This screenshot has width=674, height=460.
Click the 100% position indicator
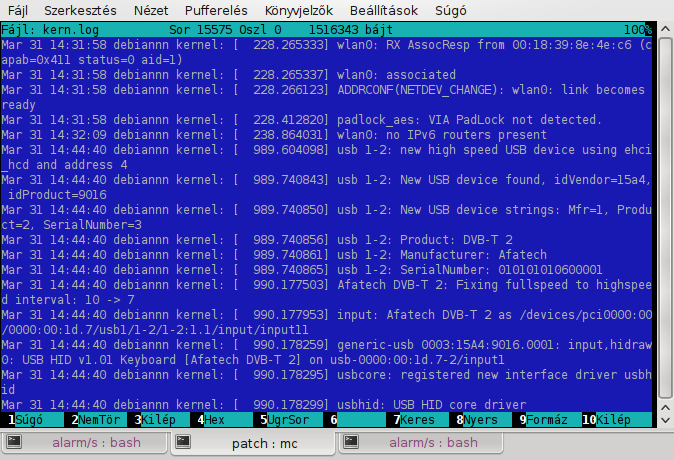[638, 30]
